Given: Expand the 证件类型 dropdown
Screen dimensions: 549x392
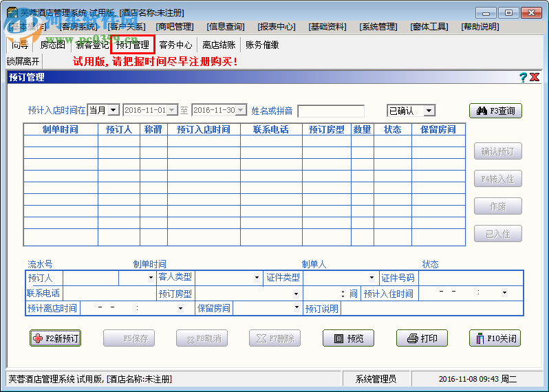Looking at the screenshot, I should pyautogui.click(x=372, y=278).
